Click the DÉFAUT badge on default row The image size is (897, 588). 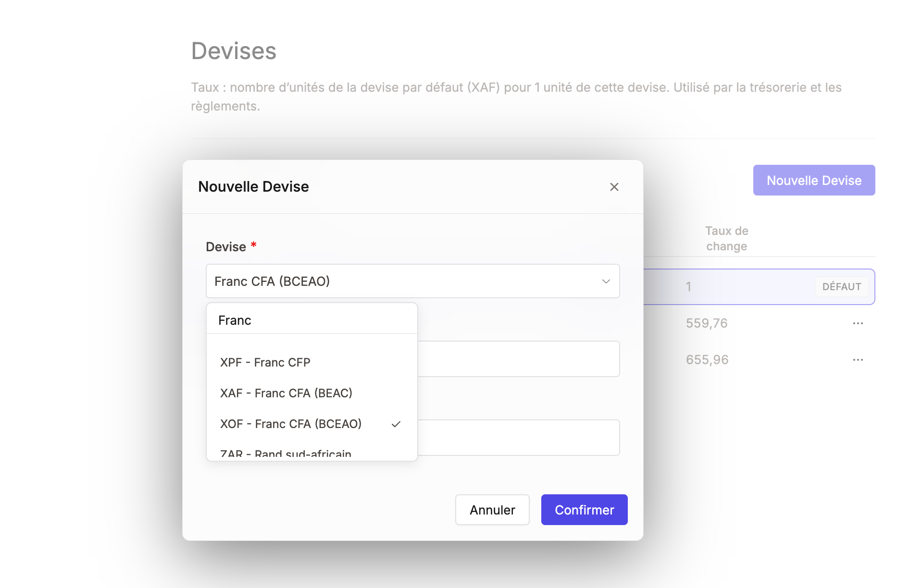841,287
